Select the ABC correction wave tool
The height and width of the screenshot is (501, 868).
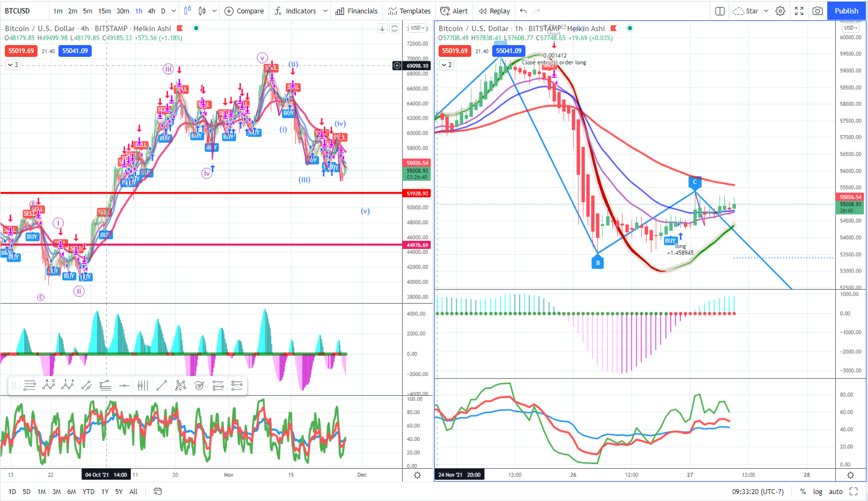pyautogui.click(x=49, y=385)
